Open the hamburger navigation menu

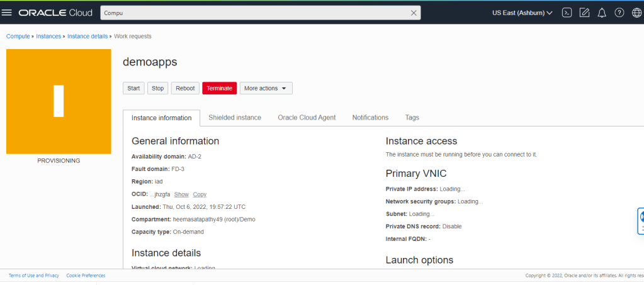point(8,13)
